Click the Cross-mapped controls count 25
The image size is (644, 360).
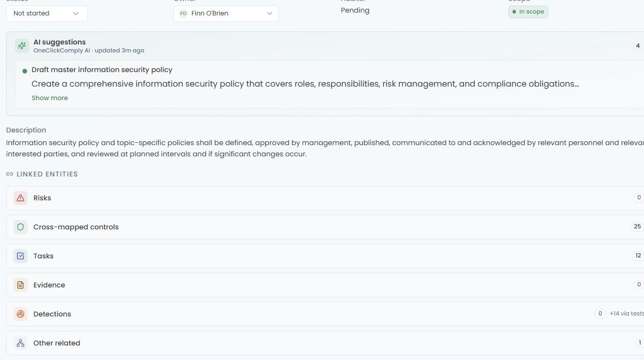[637, 227]
